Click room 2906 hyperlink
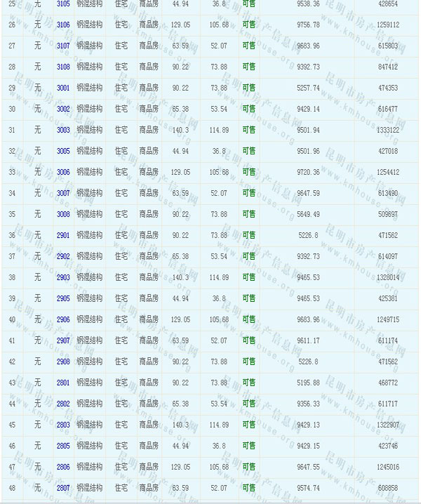The width and height of the screenshot is (421, 504). (x=63, y=319)
